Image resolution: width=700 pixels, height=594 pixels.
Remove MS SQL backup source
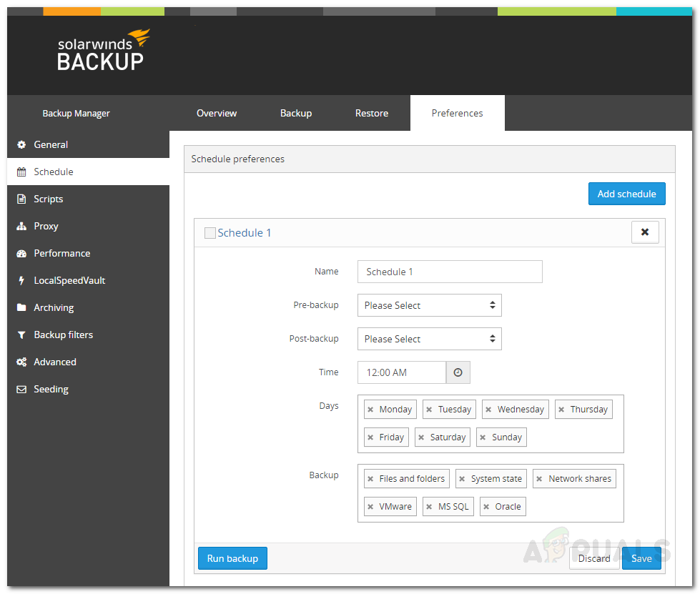click(429, 507)
